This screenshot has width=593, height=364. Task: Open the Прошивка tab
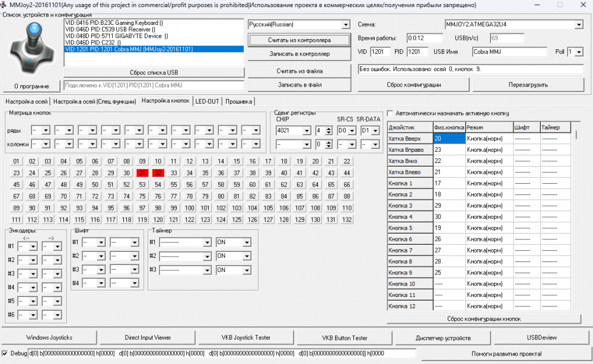tap(238, 101)
